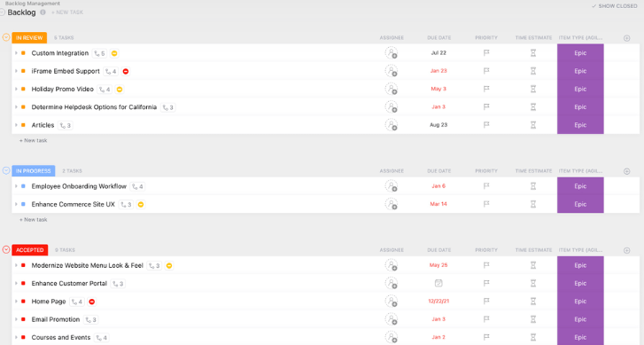The height and width of the screenshot is (345, 644).
Task: Edit Aug 23 due date on Articles
Action: click(438, 125)
